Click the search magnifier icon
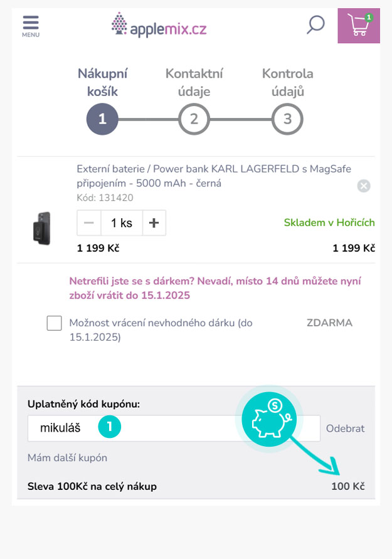The height and width of the screenshot is (559, 392). coord(315,25)
